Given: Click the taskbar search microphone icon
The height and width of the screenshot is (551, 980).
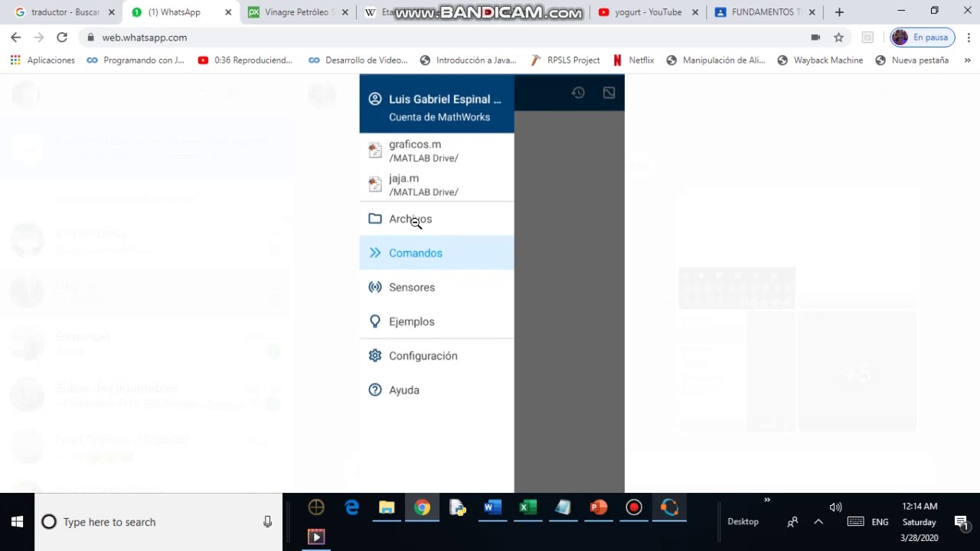Looking at the screenshot, I should [267, 522].
